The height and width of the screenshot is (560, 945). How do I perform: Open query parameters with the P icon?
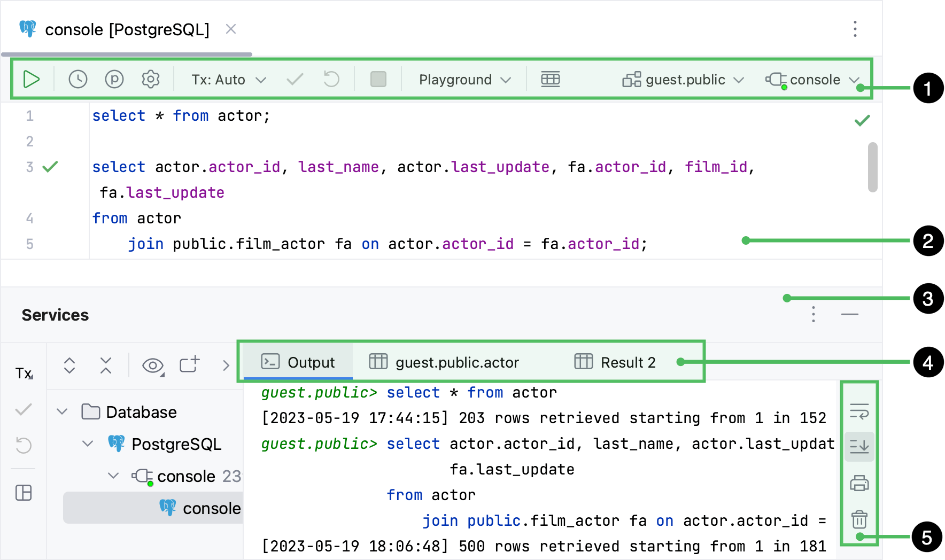[113, 79]
